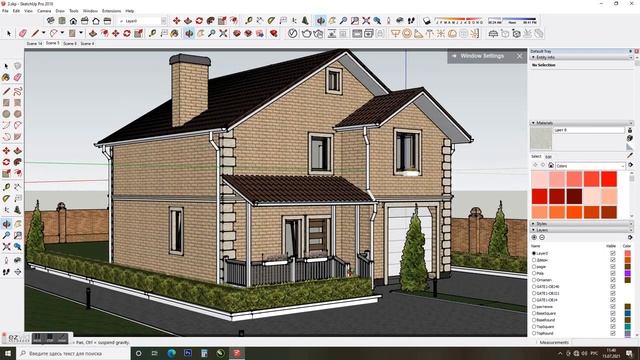The image size is (640, 360).
Task: Open the Camera menu
Action: click(x=44, y=11)
